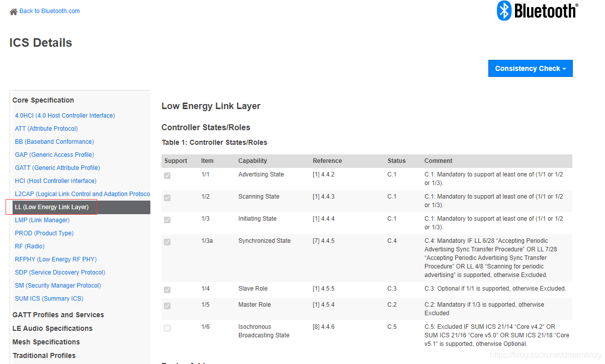
Task: Click the Bluetooth logo in the header
Action: [538, 11]
